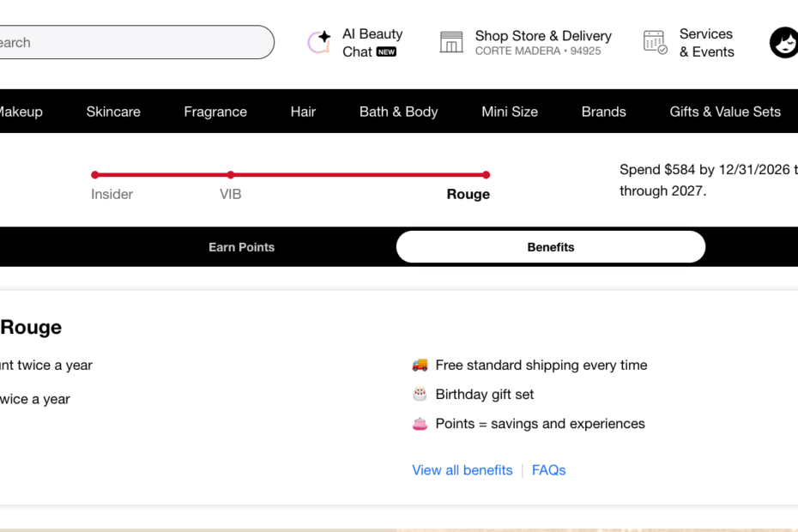
Task: Open the FAQs link
Action: pos(548,470)
